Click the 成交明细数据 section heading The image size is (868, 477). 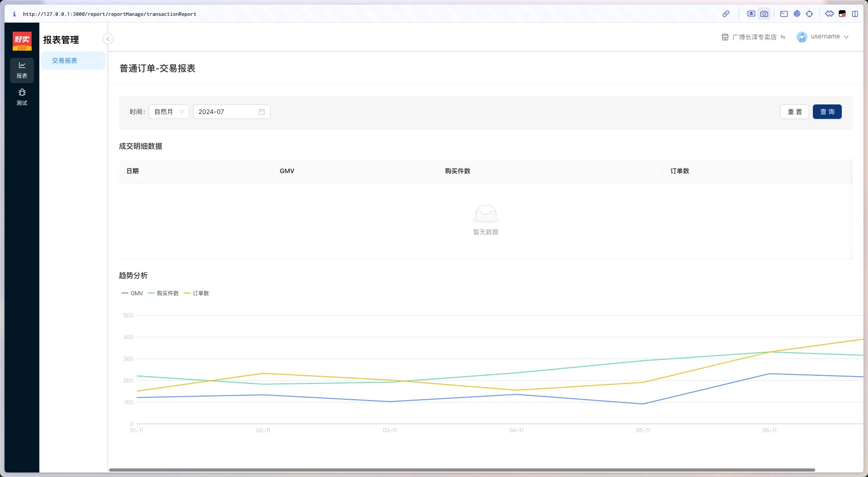coord(141,146)
